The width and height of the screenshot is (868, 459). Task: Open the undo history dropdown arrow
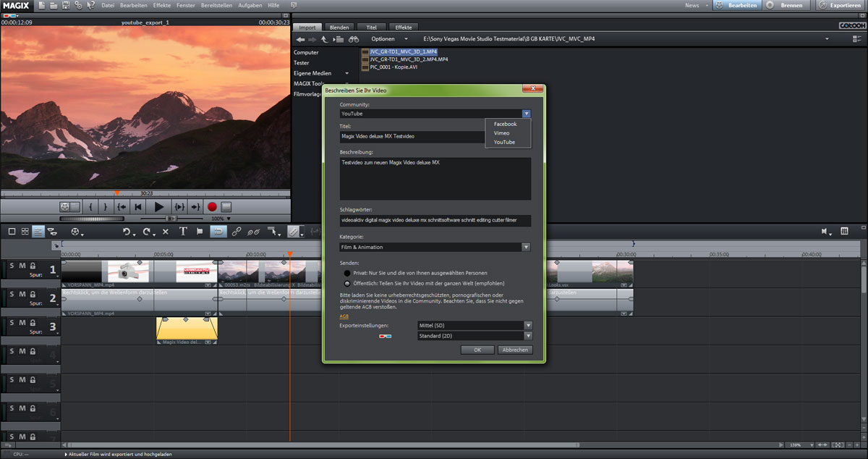[135, 234]
